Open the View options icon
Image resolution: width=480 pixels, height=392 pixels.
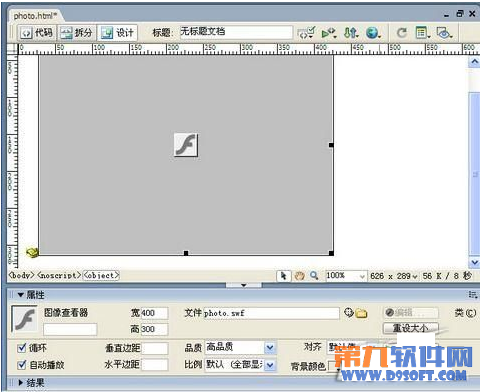pos(423,33)
